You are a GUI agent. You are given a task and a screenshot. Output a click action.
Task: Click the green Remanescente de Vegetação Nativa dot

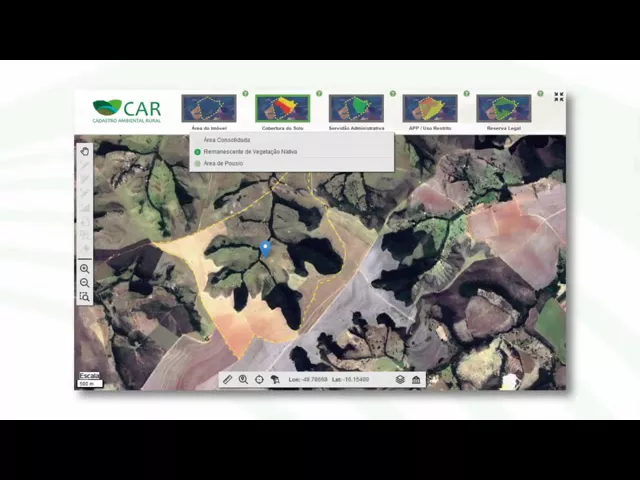[198, 152]
